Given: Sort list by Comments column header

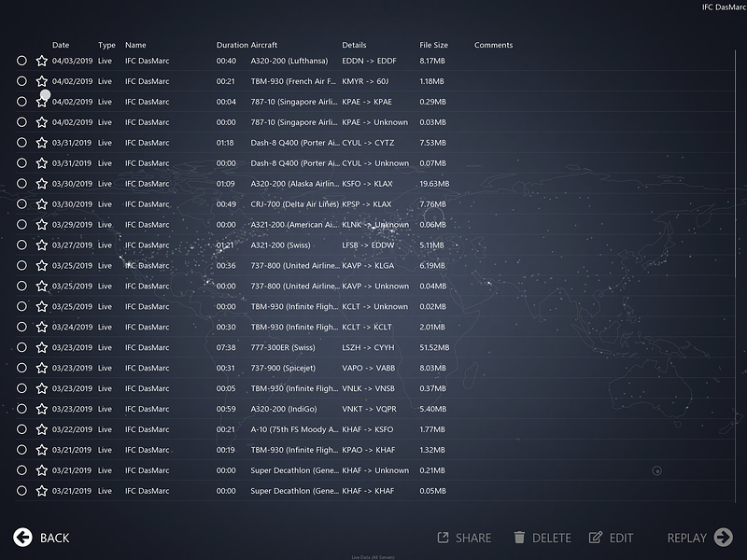Looking at the screenshot, I should tap(494, 45).
